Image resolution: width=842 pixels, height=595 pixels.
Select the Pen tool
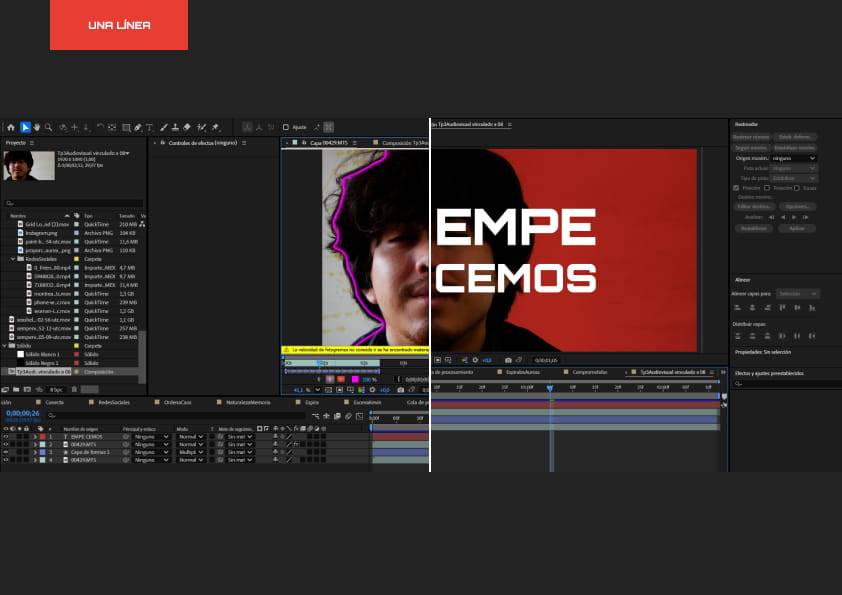pyautogui.click(x=137, y=127)
